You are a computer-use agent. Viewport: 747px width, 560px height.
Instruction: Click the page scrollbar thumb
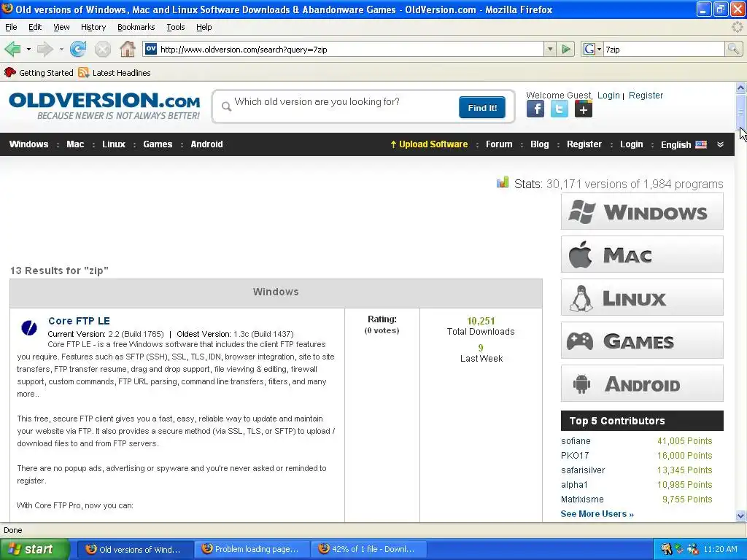(x=740, y=112)
